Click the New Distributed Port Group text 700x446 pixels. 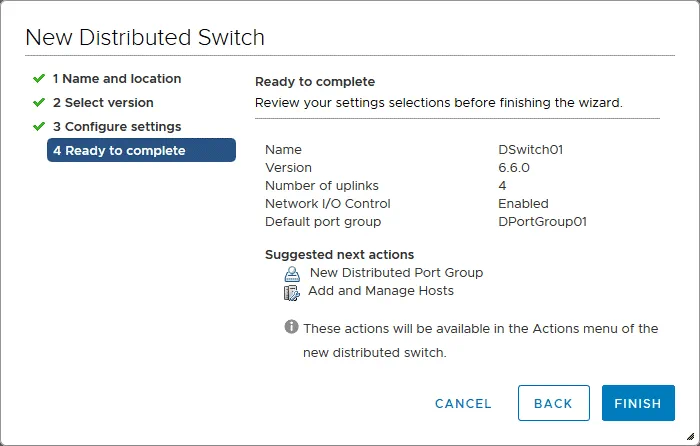[x=396, y=272]
